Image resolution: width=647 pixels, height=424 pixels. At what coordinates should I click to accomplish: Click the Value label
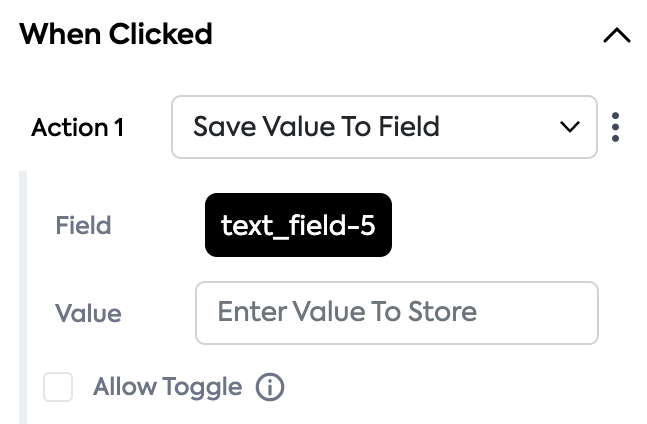click(x=88, y=313)
